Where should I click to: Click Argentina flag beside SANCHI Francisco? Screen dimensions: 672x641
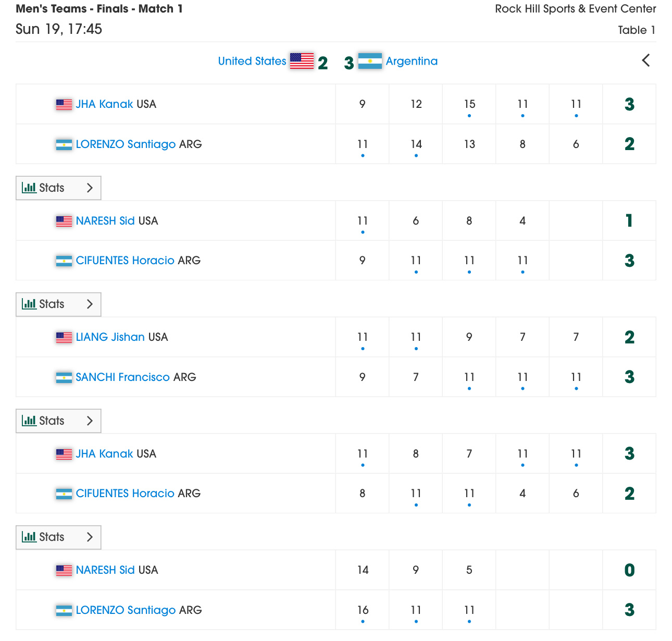pos(64,377)
